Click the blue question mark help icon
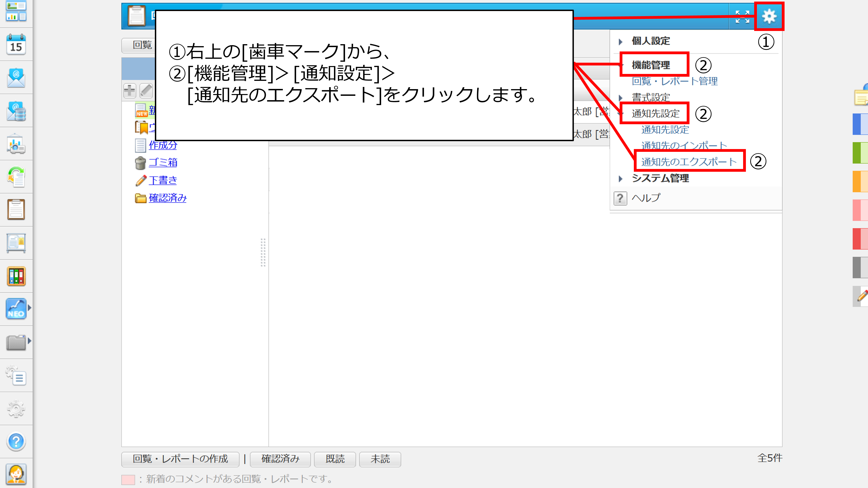Screen dimensions: 868x488 click(16, 441)
